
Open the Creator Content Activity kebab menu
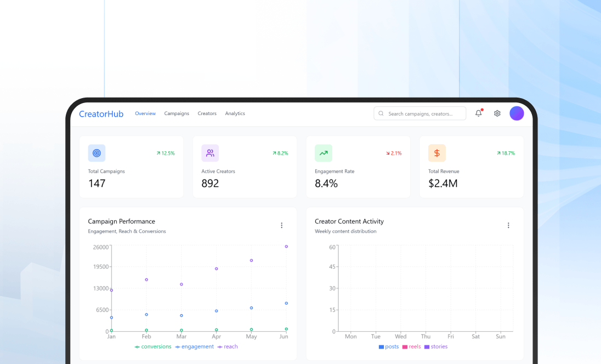[x=508, y=225]
